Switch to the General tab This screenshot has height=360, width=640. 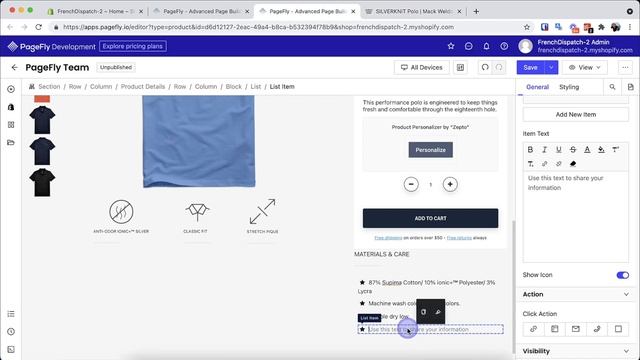click(537, 87)
